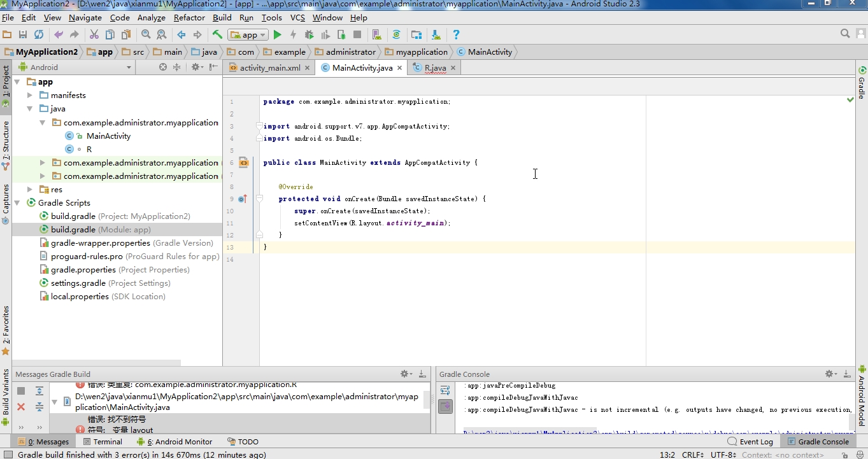Screen dimensions: 868x459
Task: Open the Terminal tool window button
Action: tap(102, 441)
